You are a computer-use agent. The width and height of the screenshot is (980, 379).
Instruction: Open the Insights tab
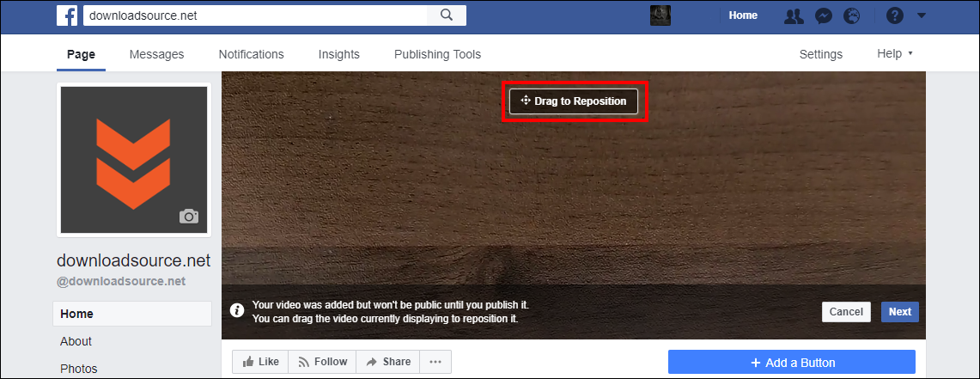coord(338,54)
